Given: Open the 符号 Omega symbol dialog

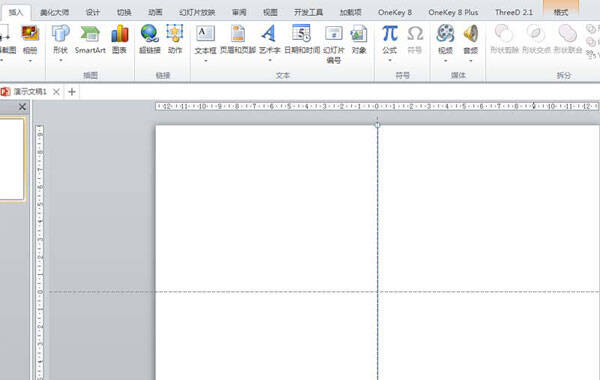Looking at the screenshot, I should click(x=415, y=40).
